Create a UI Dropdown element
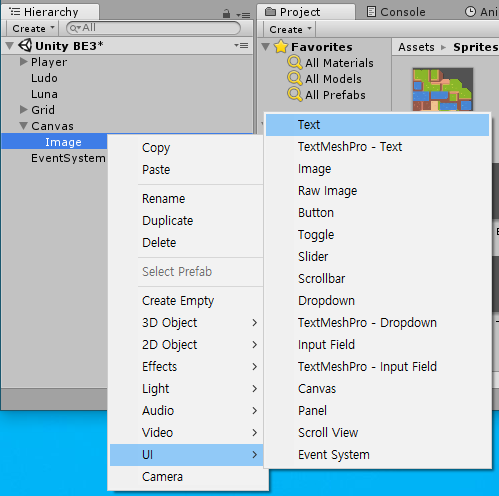Screen dimensions: 499x496 (x=377, y=301)
